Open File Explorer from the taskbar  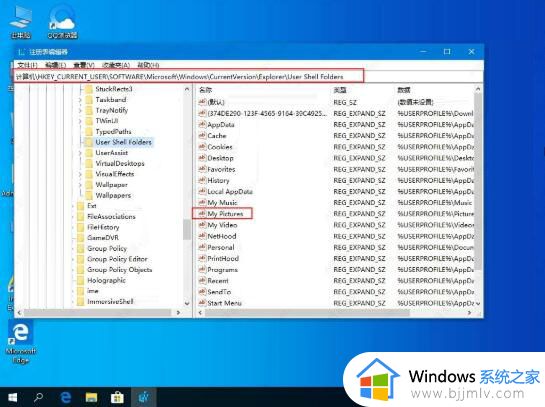tap(91, 397)
